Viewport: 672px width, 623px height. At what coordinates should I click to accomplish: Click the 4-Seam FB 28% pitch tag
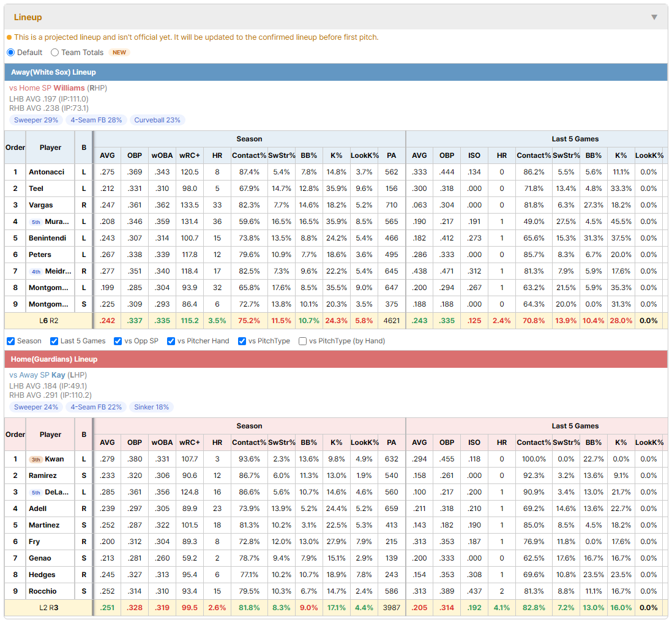click(96, 120)
